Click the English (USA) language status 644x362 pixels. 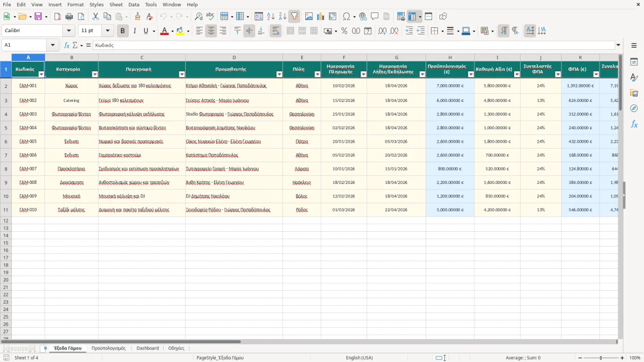(360, 358)
